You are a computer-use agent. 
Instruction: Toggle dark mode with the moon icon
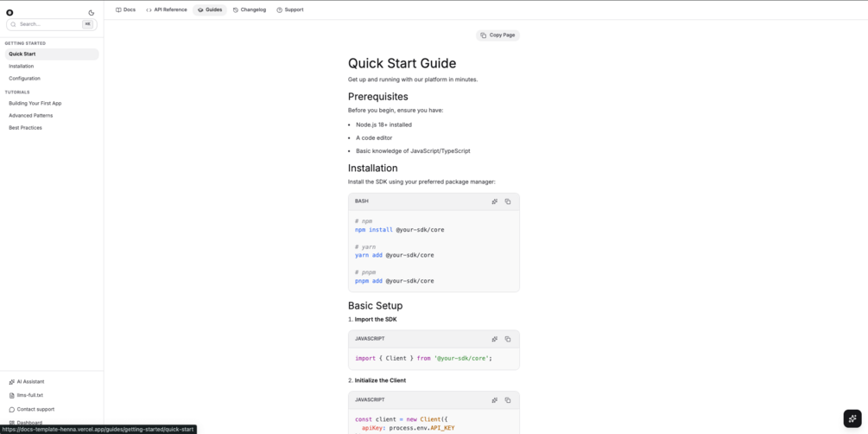[x=92, y=13]
